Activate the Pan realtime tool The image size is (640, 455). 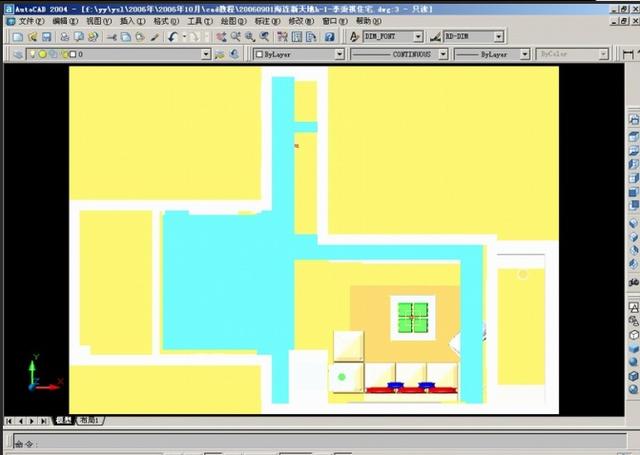point(221,37)
